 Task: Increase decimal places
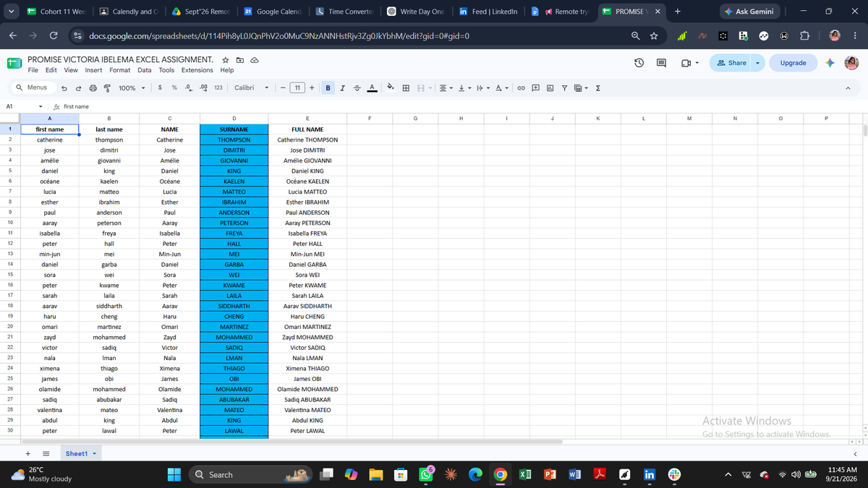point(203,87)
